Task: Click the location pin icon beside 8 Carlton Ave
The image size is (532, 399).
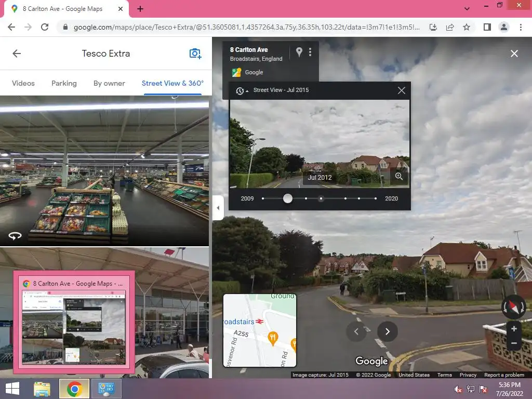Action: pos(299,51)
